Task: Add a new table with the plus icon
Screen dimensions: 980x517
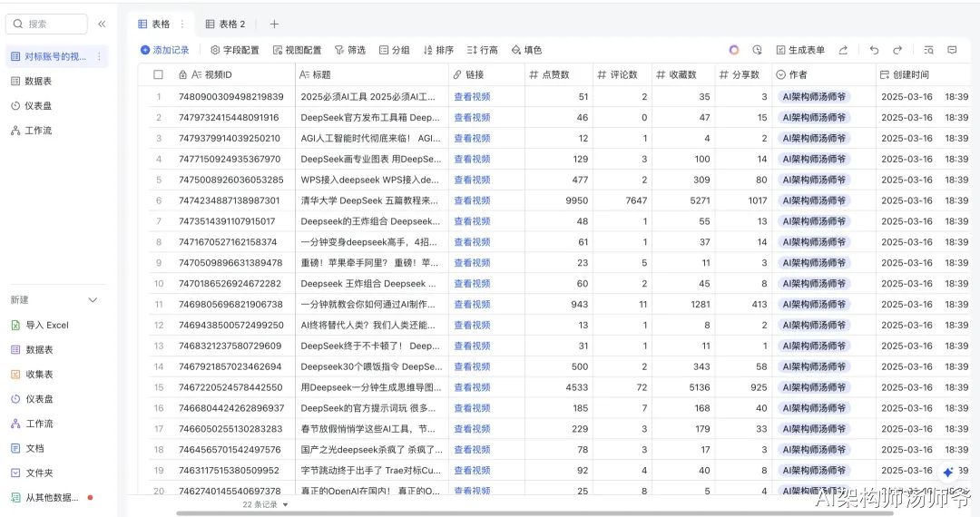Action: 274,24
